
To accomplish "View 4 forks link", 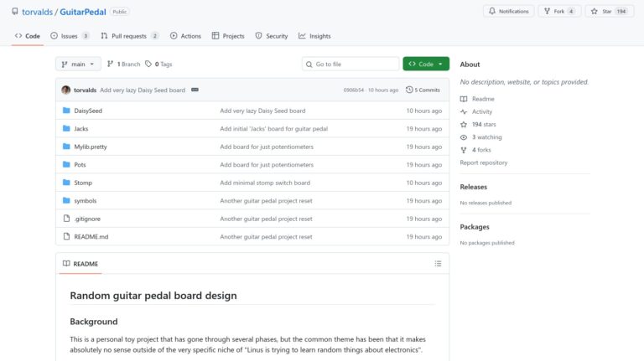I will [481, 150].
